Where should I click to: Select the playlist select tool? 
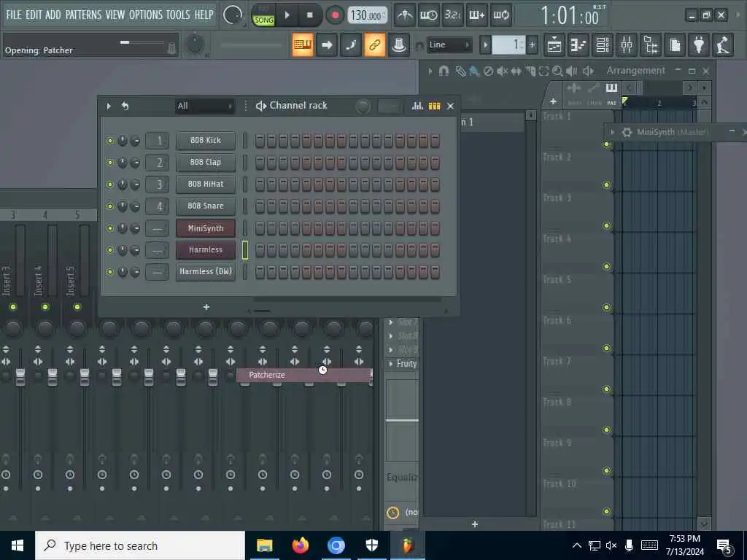click(543, 71)
